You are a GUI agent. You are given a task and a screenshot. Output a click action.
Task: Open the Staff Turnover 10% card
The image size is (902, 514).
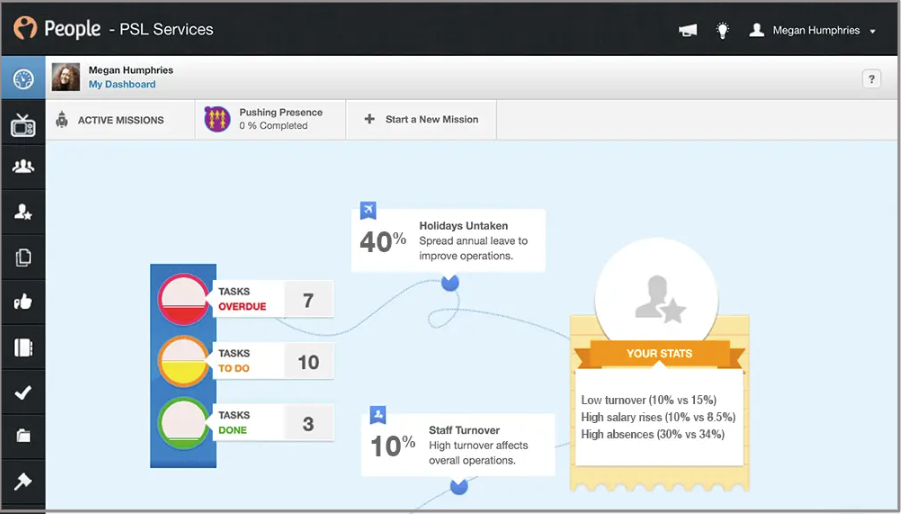pos(458,444)
